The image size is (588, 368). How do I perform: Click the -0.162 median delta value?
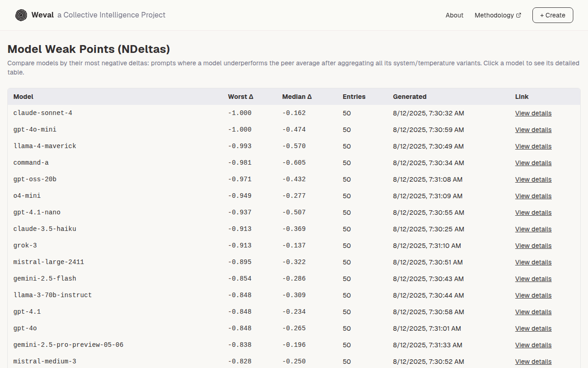pyautogui.click(x=294, y=113)
